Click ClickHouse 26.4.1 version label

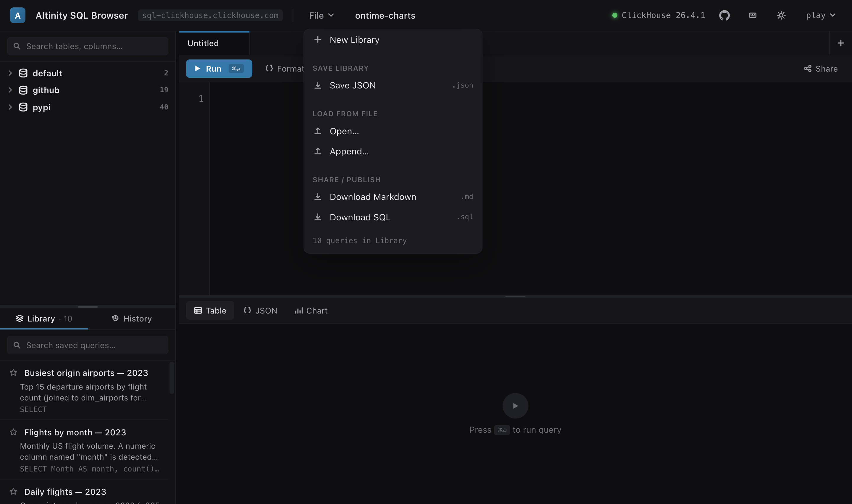tap(663, 15)
